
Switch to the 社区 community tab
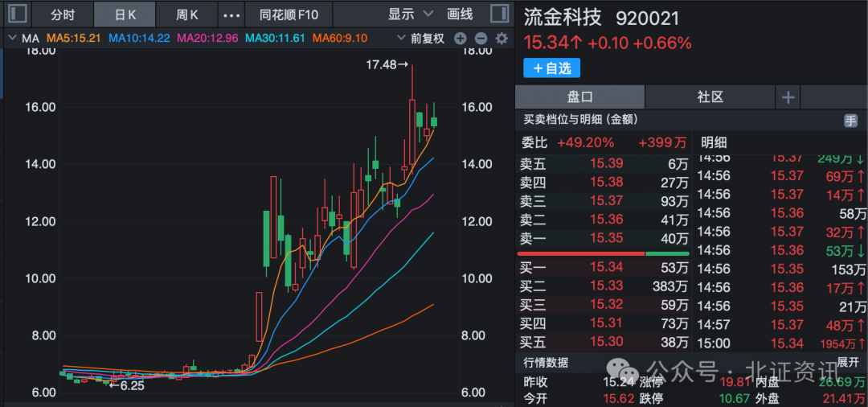tap(710, 97)
